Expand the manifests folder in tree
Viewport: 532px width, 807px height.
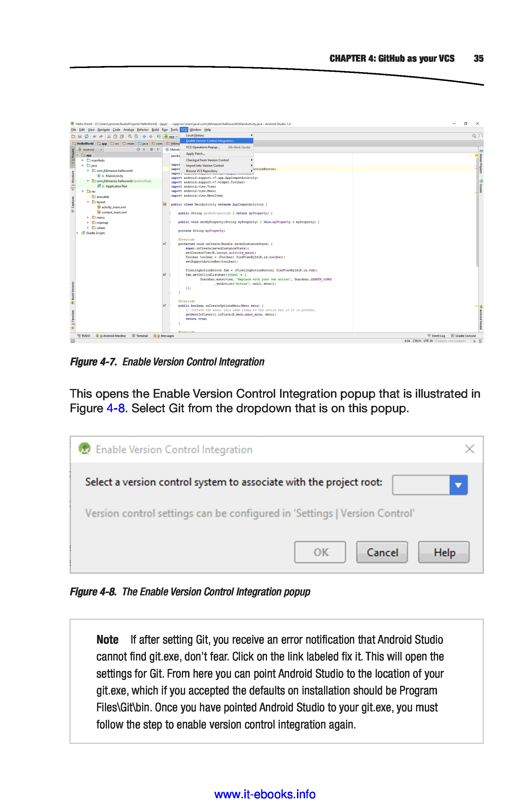point(83,160)
